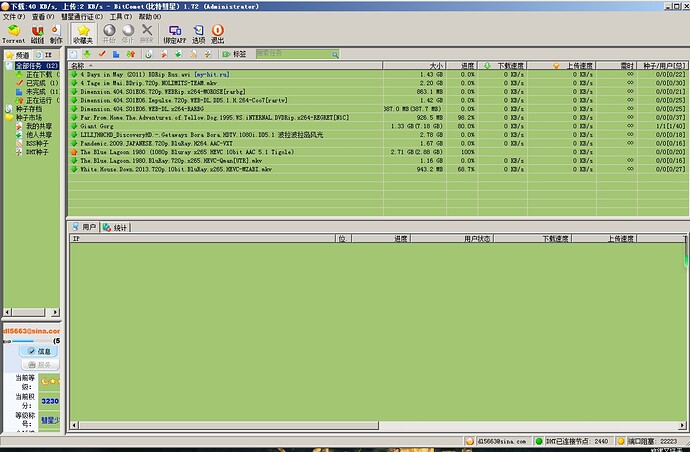Click the dl5663@sina account link
Viewport: 690px width, 452px height.
coord(31,331)
